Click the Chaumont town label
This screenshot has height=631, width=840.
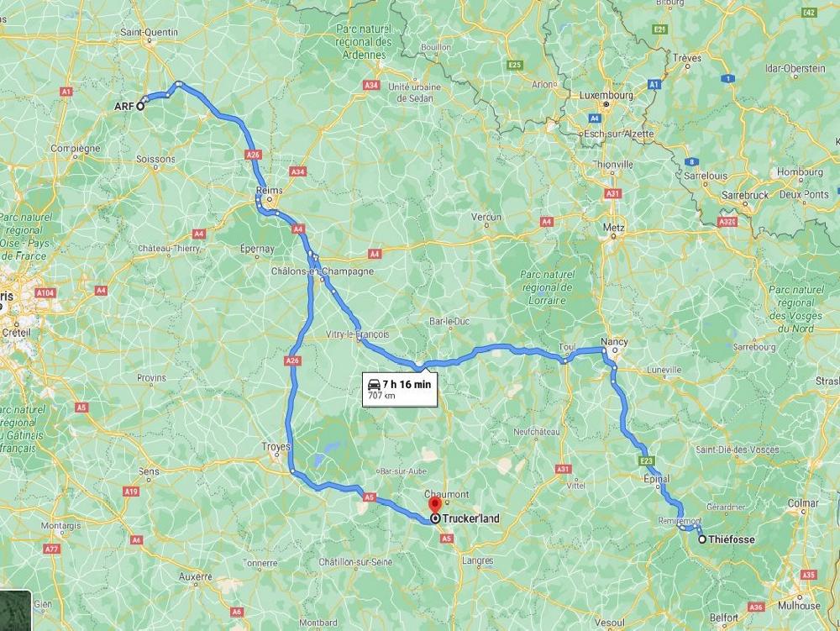[x=446, y=494]
